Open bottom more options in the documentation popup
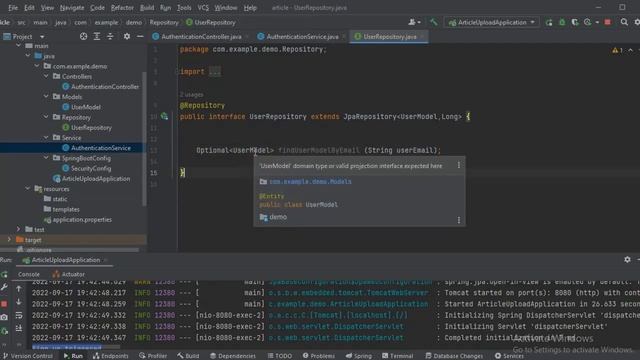 tap(459, 220)
